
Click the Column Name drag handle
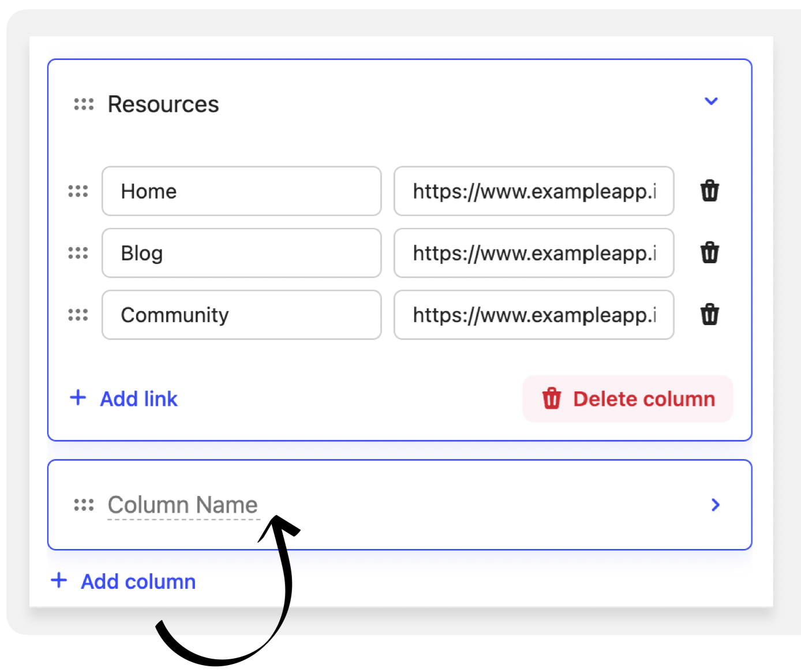(84, 505)
